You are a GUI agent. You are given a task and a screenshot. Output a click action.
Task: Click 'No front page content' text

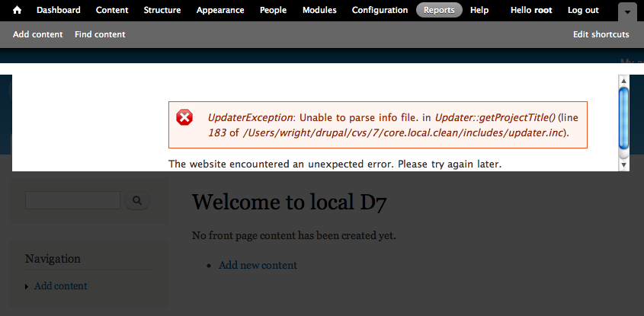click(294, 235)
